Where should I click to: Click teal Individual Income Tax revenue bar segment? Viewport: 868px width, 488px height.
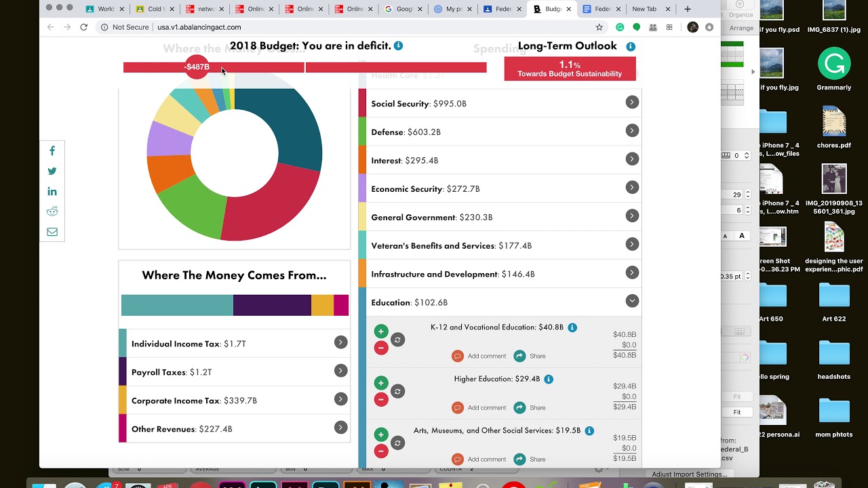(x=177, y=305)
